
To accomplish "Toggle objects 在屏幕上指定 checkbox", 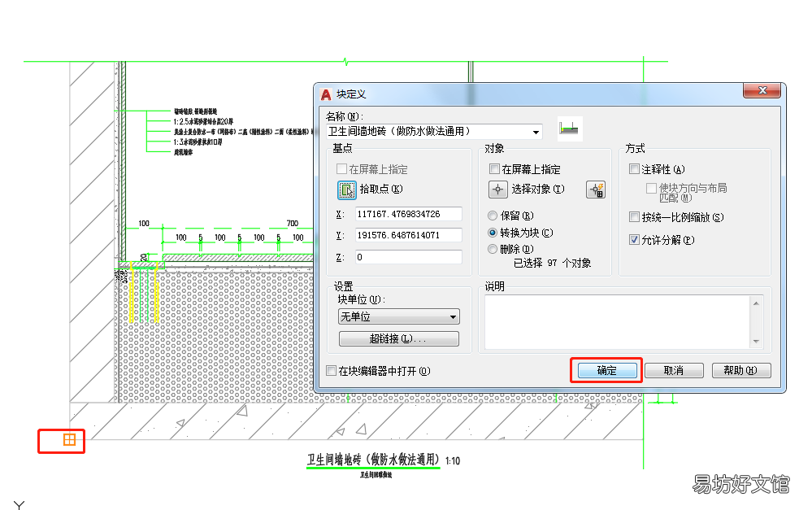I will [x=494, y=169].
